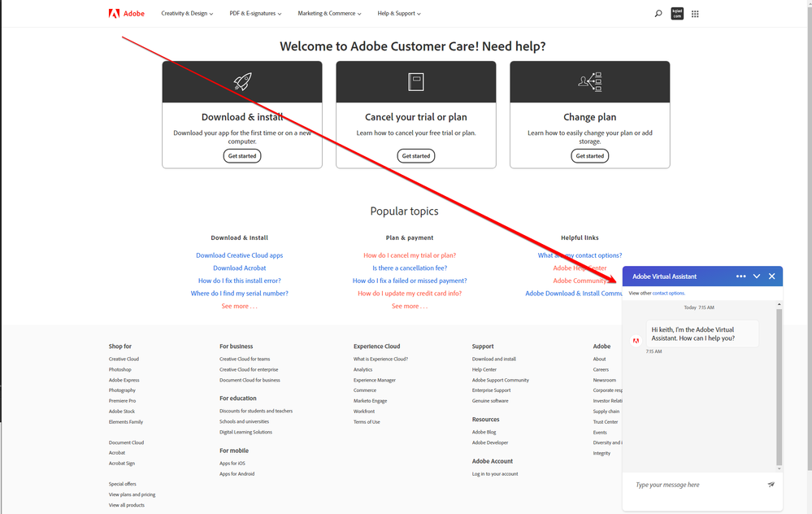Open Adobe Blog footer link
This screenshot has height=514, width=812.
coord(484,432)
